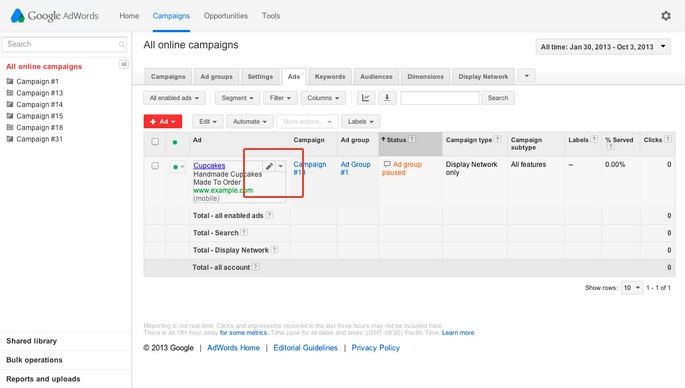This screenshot has height=388, width=685.
Task: Open the Segment dropdown
Action: pos(237,98)
